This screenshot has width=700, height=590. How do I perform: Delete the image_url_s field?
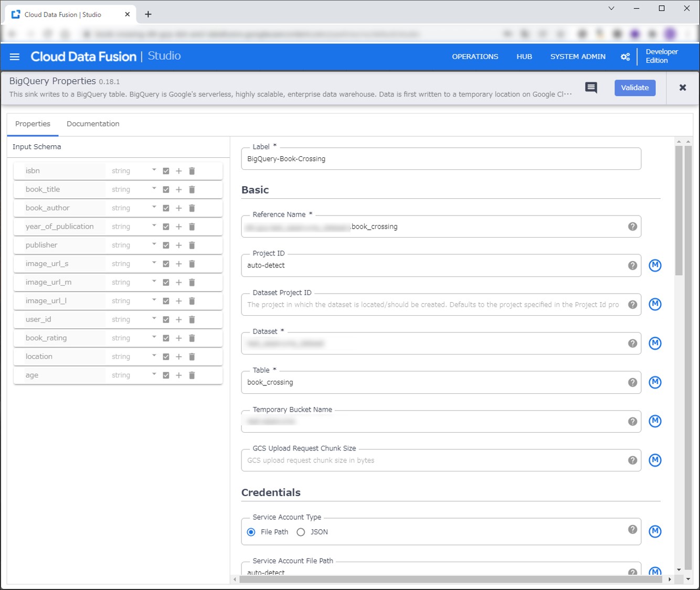pos(192,264)
